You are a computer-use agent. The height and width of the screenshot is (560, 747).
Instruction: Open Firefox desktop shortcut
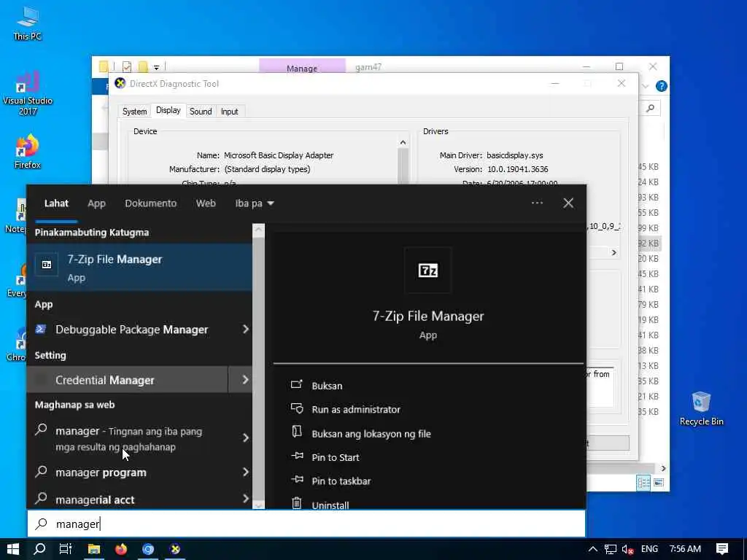[x=27, y=152]
